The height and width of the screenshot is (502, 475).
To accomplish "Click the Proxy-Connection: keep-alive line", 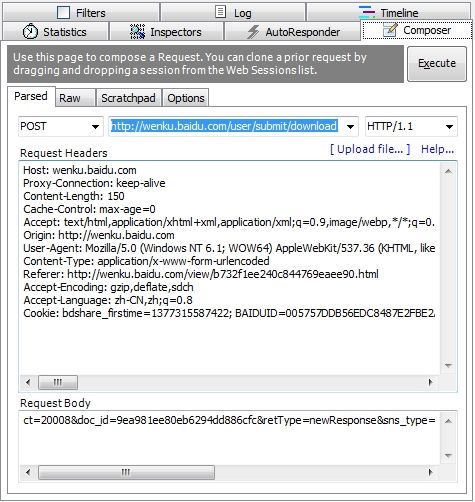I will 94,183.
